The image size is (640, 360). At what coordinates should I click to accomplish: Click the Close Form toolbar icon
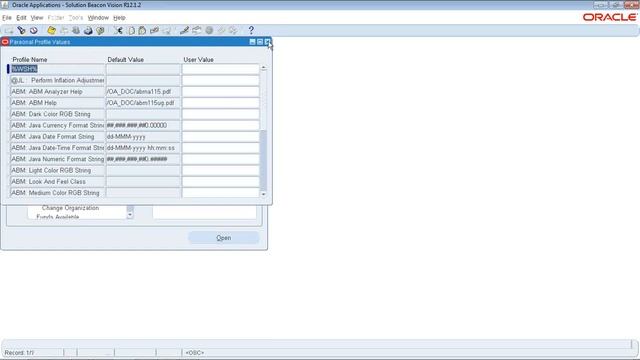100,31
